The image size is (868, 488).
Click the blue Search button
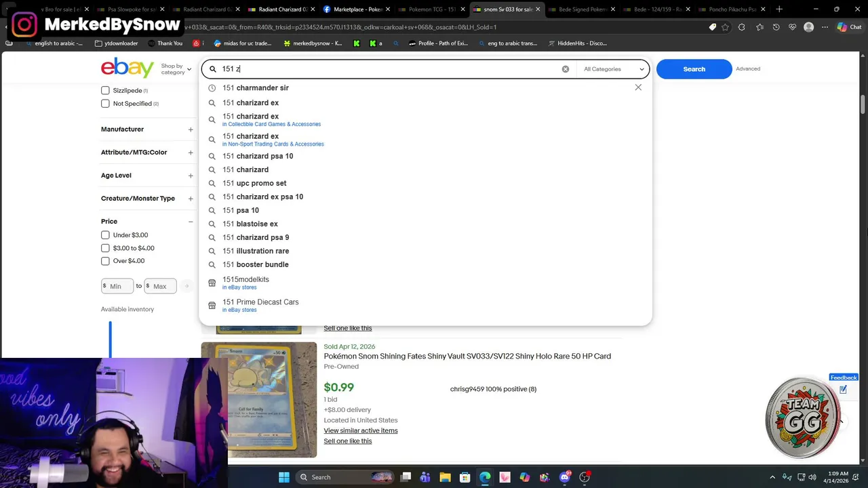tap(694, 69)
